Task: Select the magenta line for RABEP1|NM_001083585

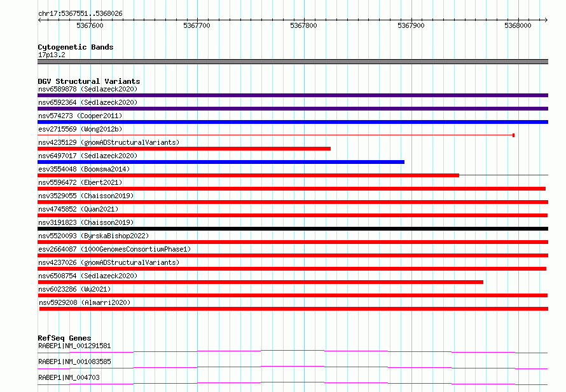Action: click(293, 367)
